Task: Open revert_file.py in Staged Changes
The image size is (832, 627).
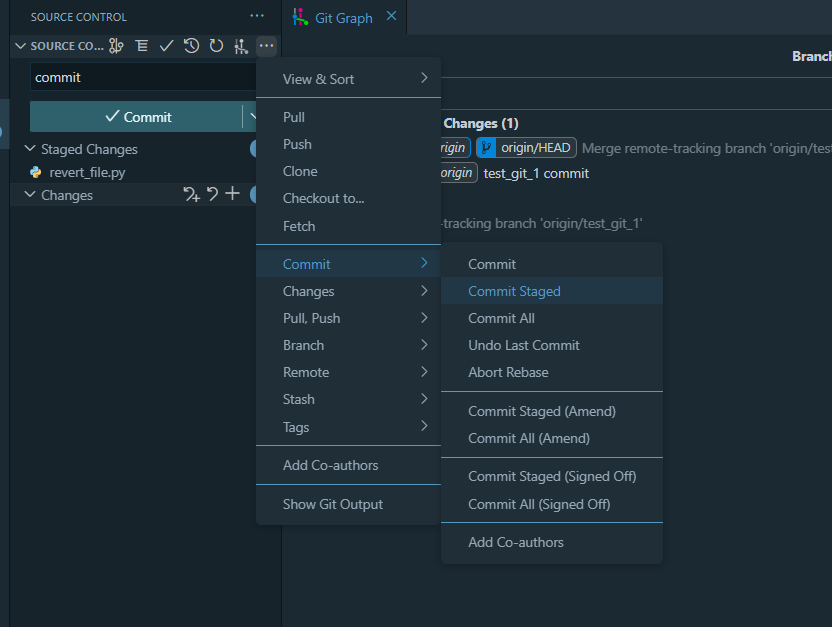Action: (x=88, y=172)
